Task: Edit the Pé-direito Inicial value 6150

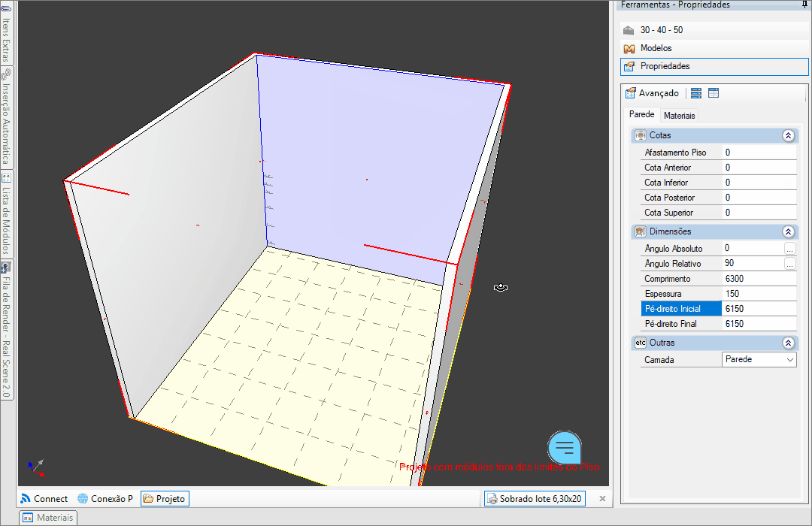Action: pyautogui.click(x=759, y=309)
